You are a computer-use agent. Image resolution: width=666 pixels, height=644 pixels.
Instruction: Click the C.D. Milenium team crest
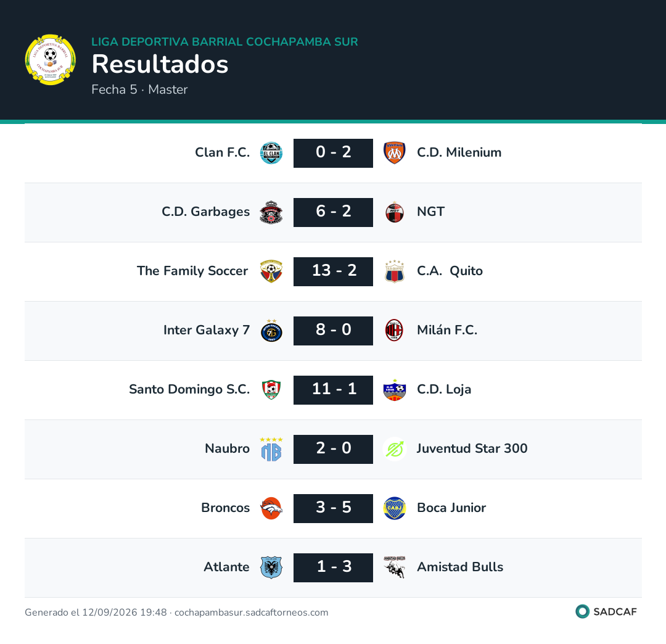click(x=395, y=153)
